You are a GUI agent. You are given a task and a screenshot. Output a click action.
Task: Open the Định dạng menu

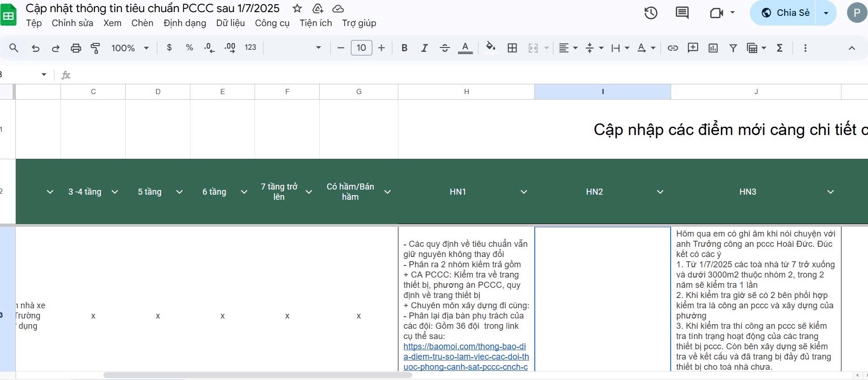[184, 23]
